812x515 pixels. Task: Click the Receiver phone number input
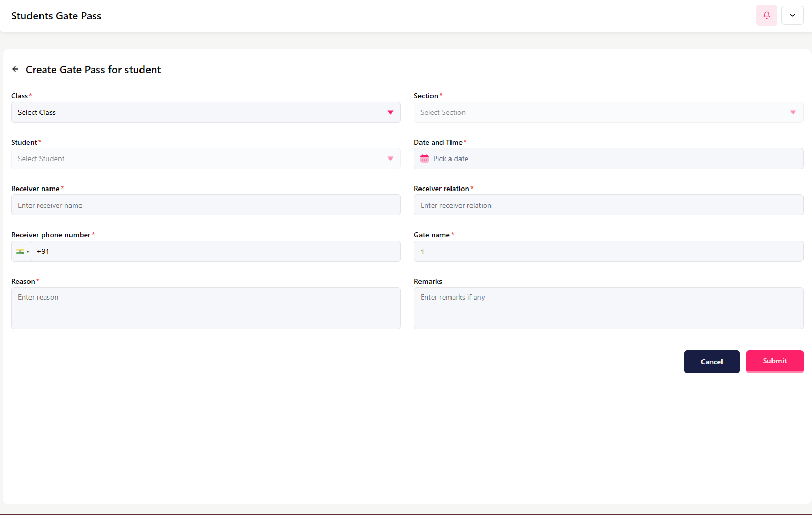216,252
